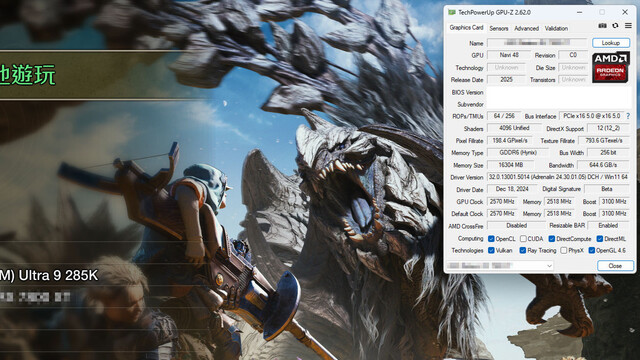The height and width of the screenshot is (360, 640).
Task: Click the refresh icon in GPU-Z header
Action: coord(615,26)
